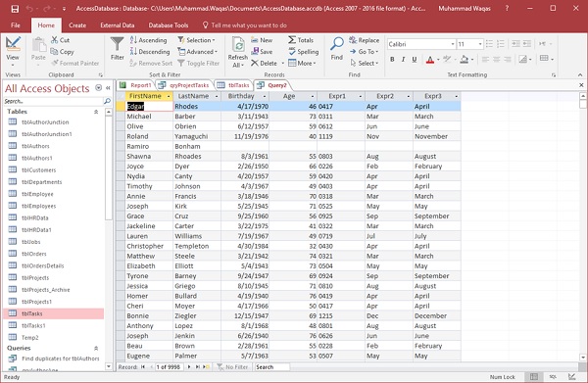
Task: Click the Save icon in the title bar
Action: (x=15, y=9)
